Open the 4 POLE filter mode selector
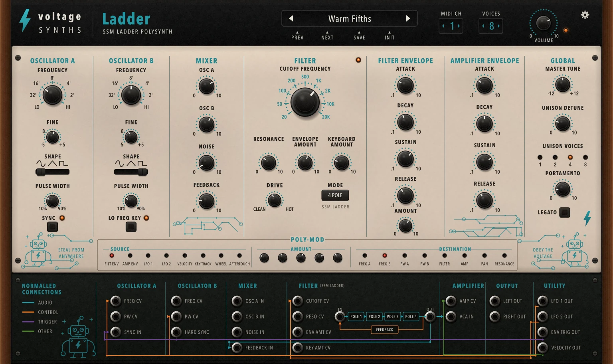 335,195
